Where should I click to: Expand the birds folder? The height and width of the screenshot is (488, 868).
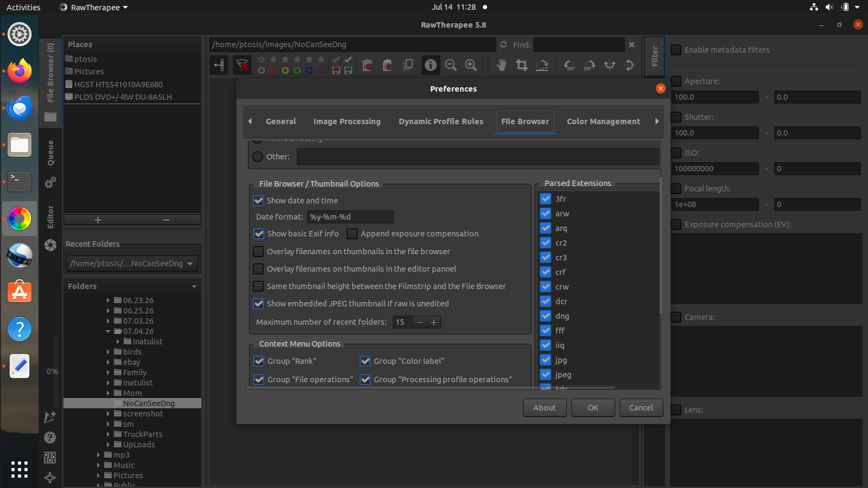(108, 352)
